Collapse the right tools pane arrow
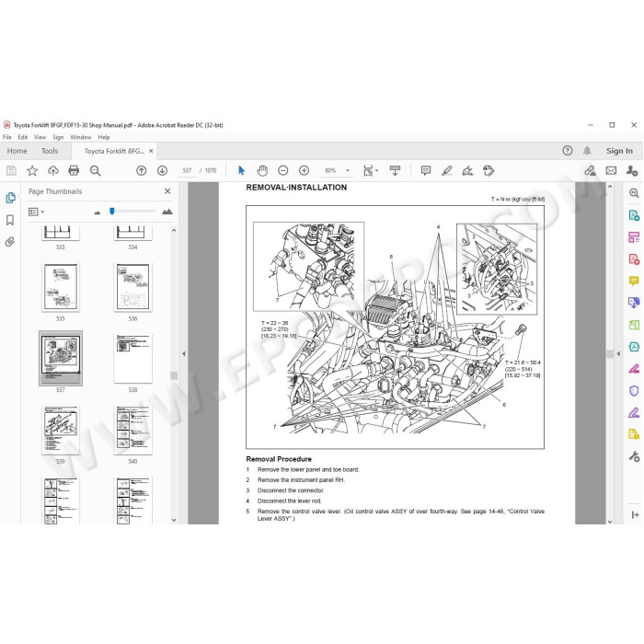This screenshot has height=644, width=644. pos(618,353)
